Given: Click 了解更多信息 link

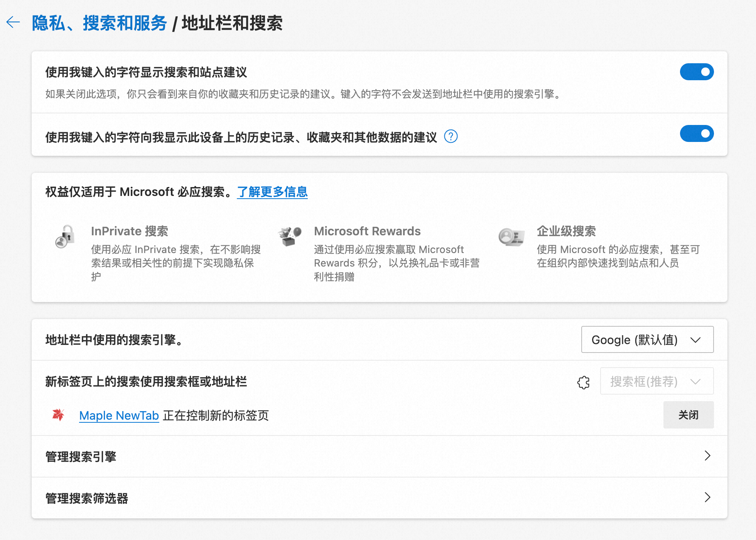Looking at the screenshot, I should pos(272,192).
